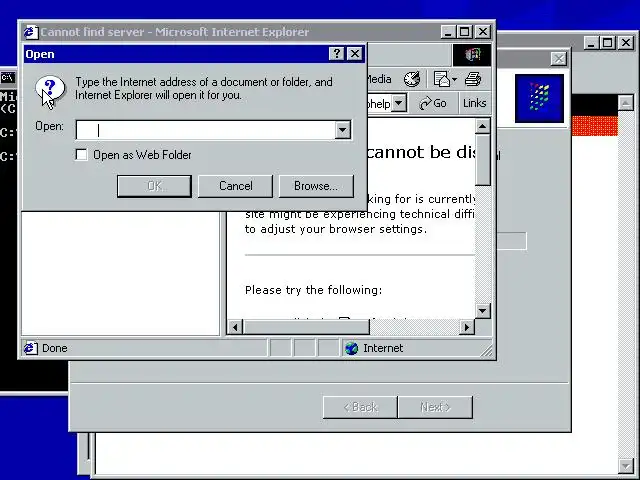The image size is (640, 480).
Task: Close the Open dialog with its X button
Action: tap(355, 53)
